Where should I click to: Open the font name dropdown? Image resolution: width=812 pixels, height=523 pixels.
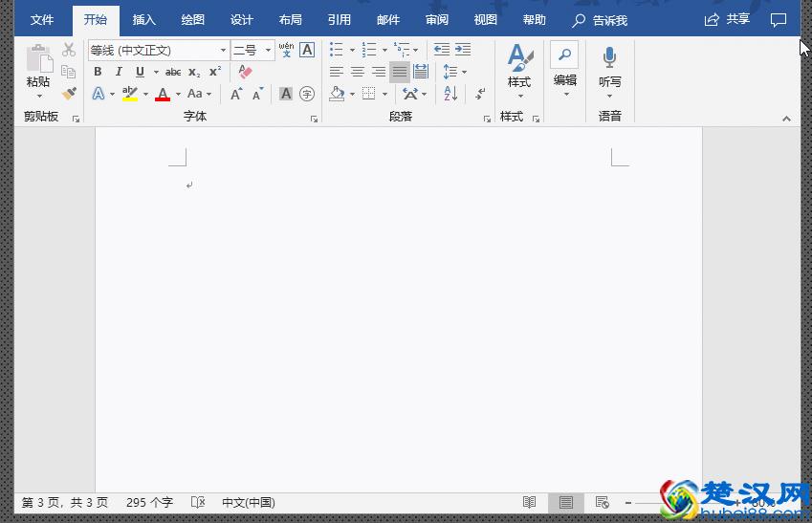click(x=223, y=51)
